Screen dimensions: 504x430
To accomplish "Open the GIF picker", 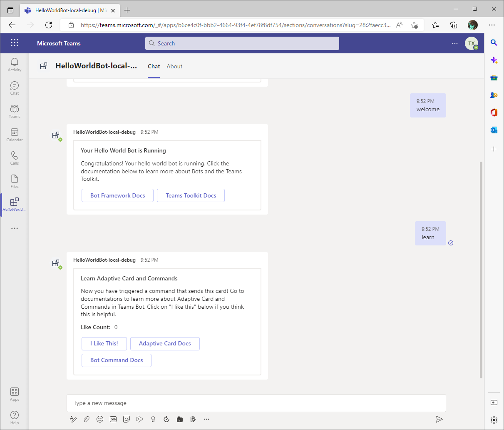I will pos(113,419).
